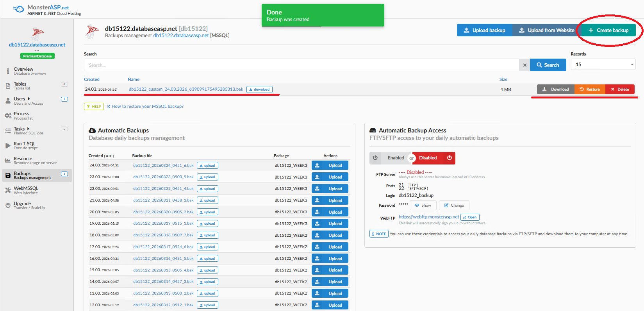The width and height of the screenshot is (644, 311).
Task: Click the HELP badge icon
Action: [94, 107]
